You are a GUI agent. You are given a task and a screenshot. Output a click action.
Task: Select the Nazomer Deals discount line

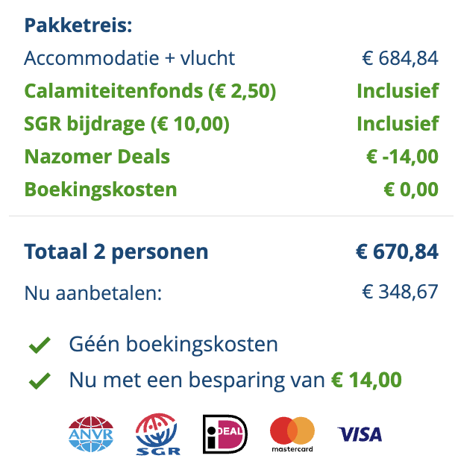tap(97, 157)
